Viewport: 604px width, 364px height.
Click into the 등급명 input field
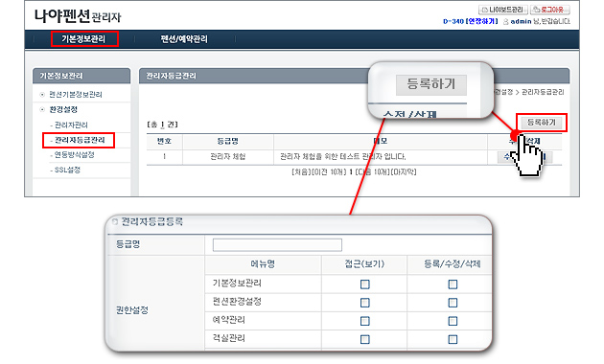tap(277, 244)
